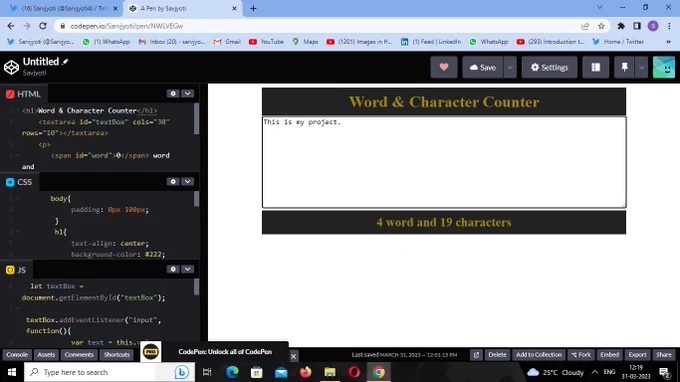Open a new browser tab
The image size is (680, 382).
tap(253, 8)
